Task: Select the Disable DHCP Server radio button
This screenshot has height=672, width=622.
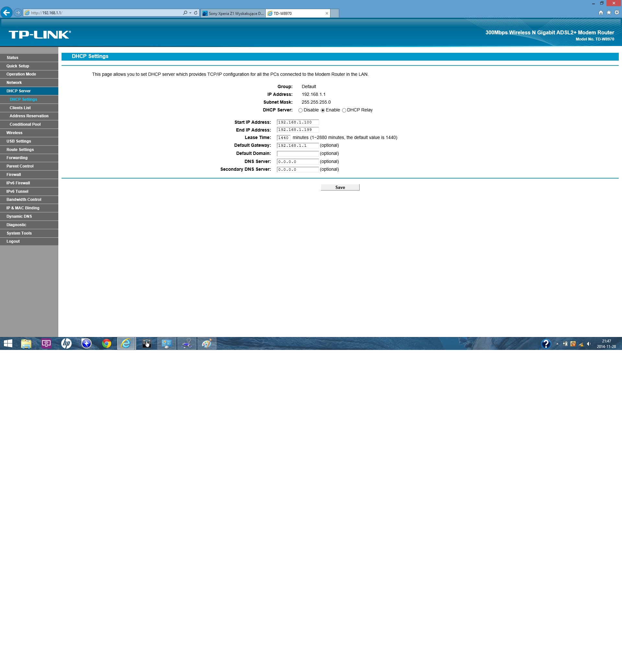Action: pos(300,110)
